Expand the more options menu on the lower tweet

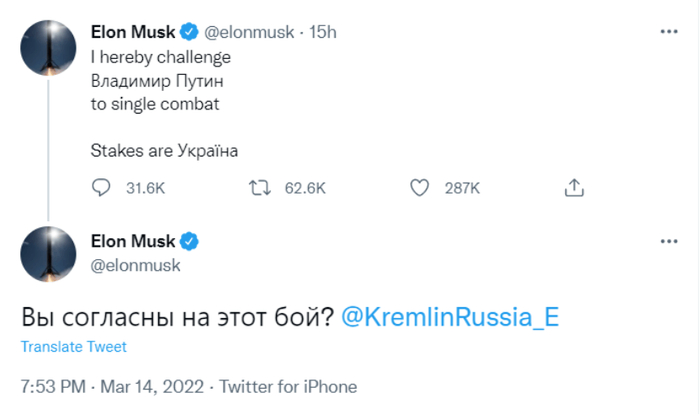[669, 241]
